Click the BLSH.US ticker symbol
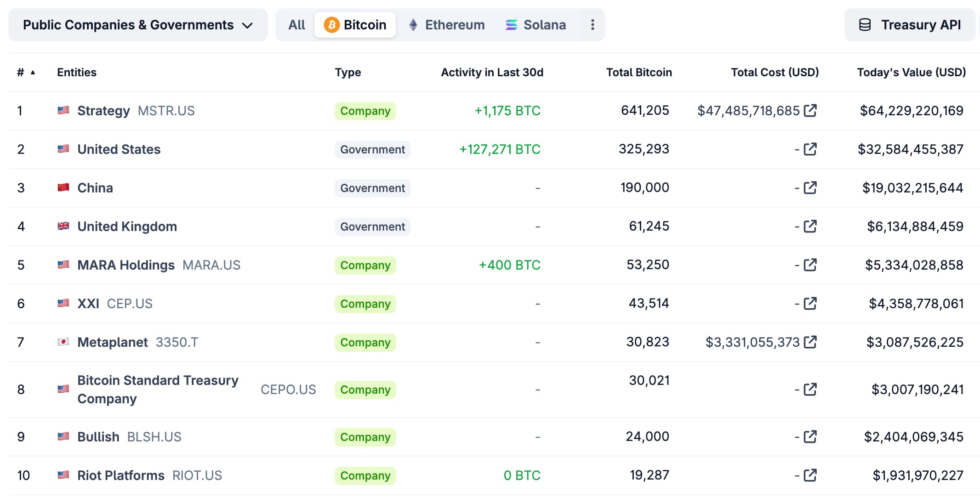The image size is (980, 497). coord(154,437)
